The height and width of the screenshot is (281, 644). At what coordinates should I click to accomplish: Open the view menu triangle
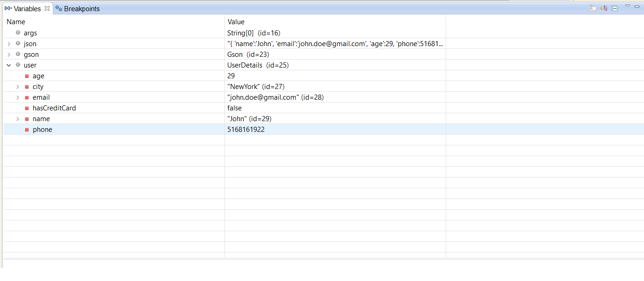[627, 7]
